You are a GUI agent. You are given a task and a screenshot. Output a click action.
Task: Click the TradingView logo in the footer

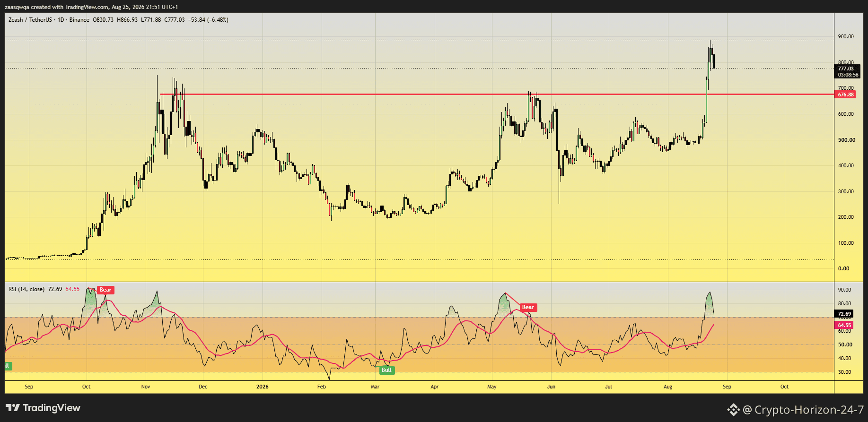tap(43, 408)
